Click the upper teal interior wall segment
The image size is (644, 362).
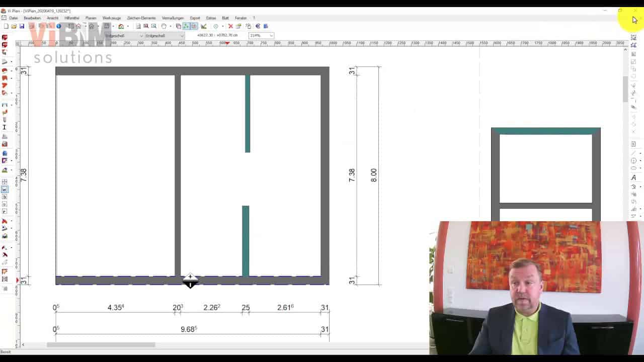pyautogui.click(x=248, y=114)
